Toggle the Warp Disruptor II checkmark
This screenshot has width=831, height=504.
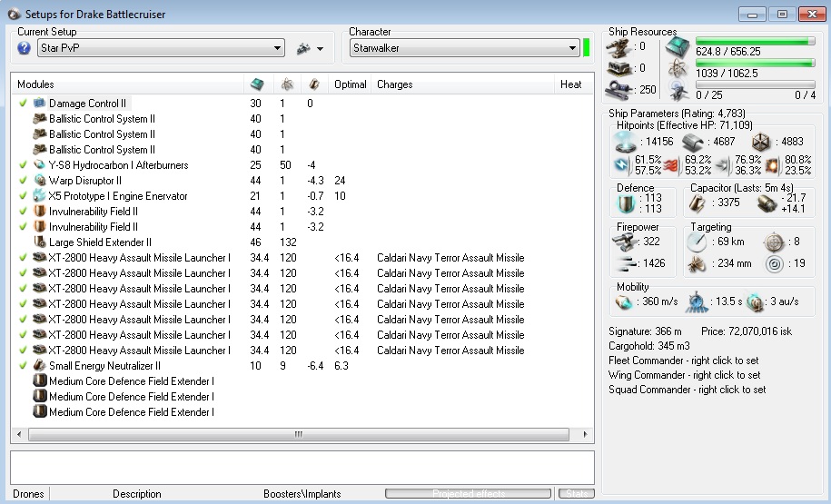pyautogui.click(x=23, y=180)
